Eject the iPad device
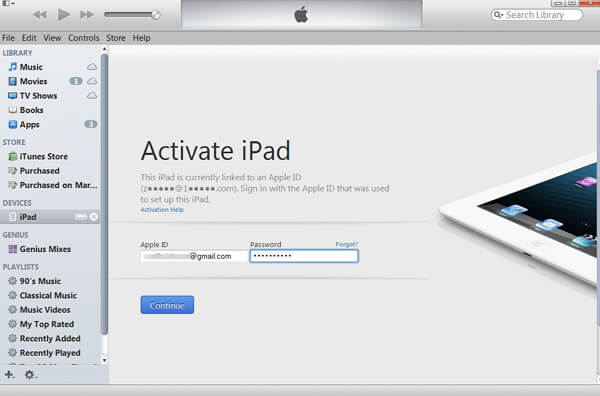 (x=93, y=217)
